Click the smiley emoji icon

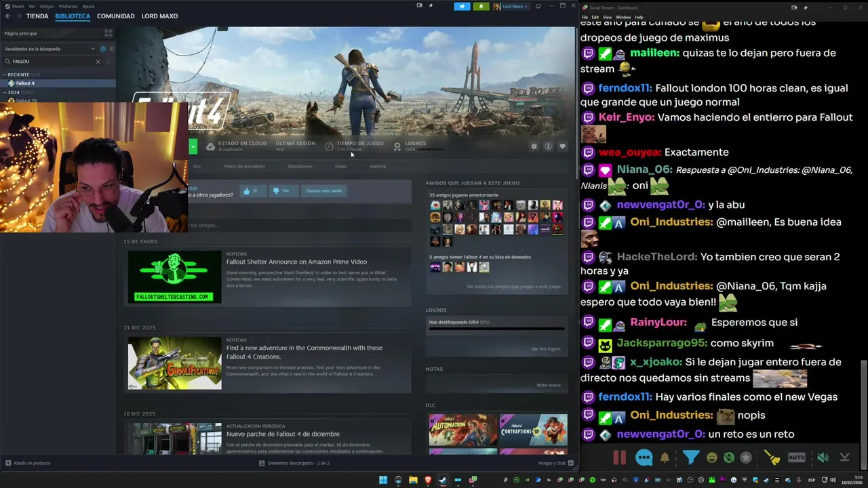(711, 457)
